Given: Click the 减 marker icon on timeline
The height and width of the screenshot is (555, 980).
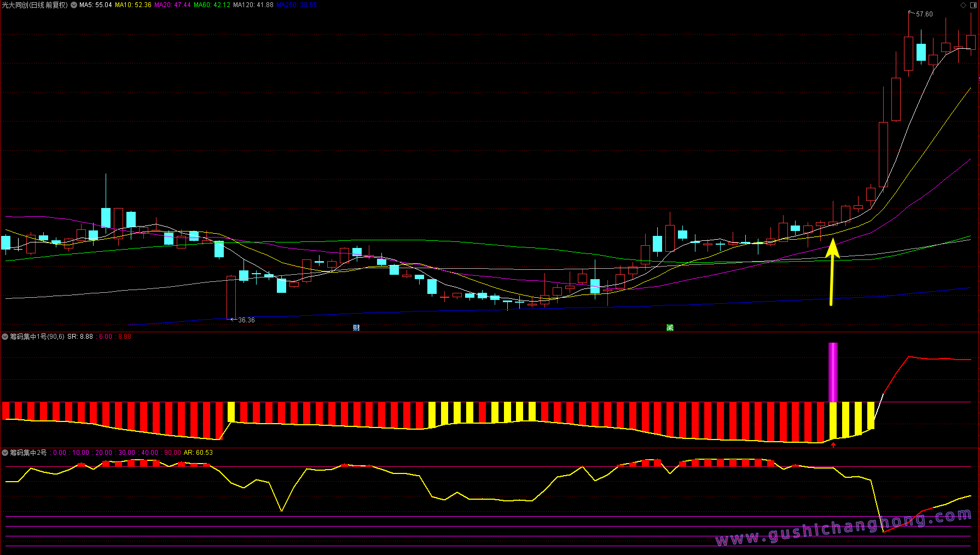Looking at the screenshot, I should click(670, 328).
